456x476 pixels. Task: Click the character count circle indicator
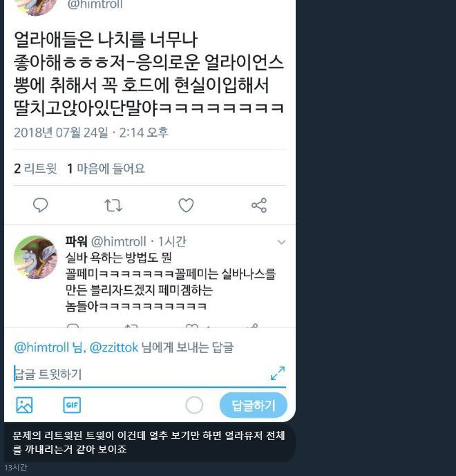click(x=194, y=405)
